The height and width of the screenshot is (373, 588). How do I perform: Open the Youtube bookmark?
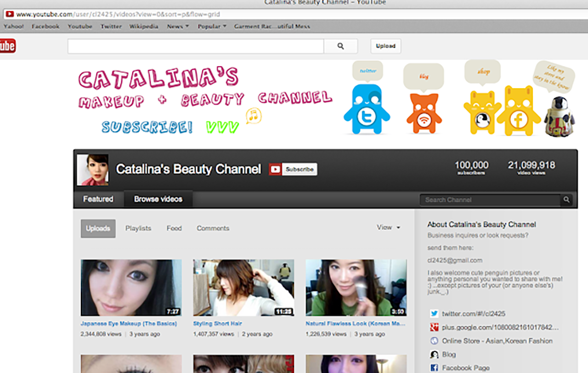point(80,26)
